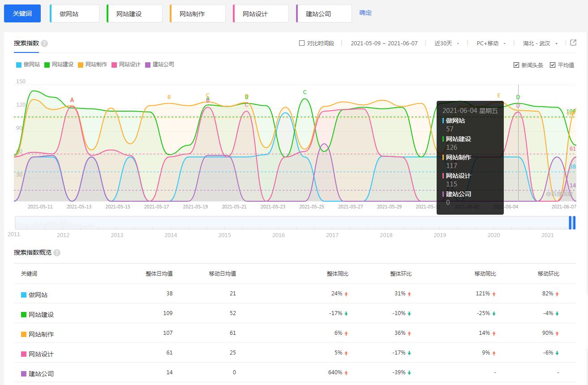This screenshot has height=385, width=588.
Task: Select the 做网站 keyword box
Action: [74, 13]
